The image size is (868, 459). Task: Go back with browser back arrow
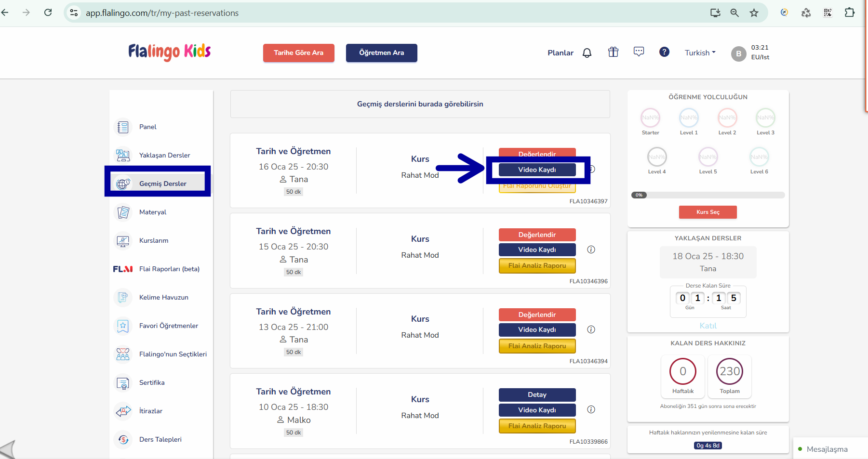(5, 13)
